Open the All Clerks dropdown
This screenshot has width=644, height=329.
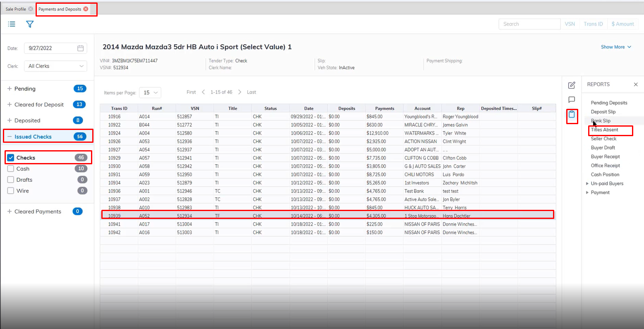point(55,66)
